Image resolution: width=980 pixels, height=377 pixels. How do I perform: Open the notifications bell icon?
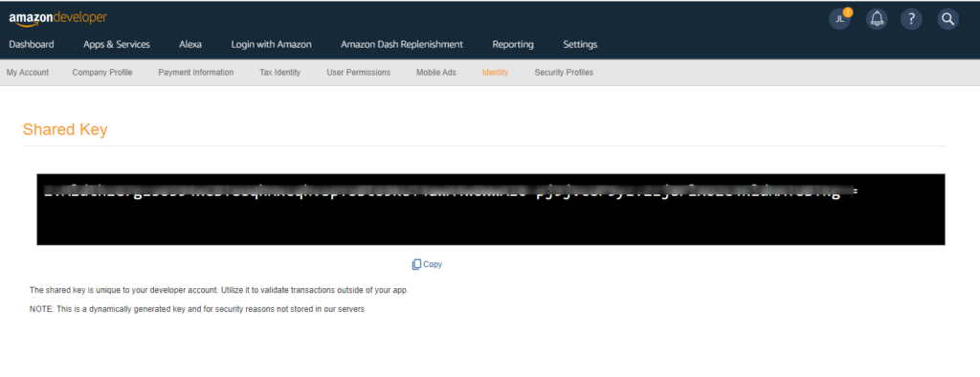coord(877,19)
